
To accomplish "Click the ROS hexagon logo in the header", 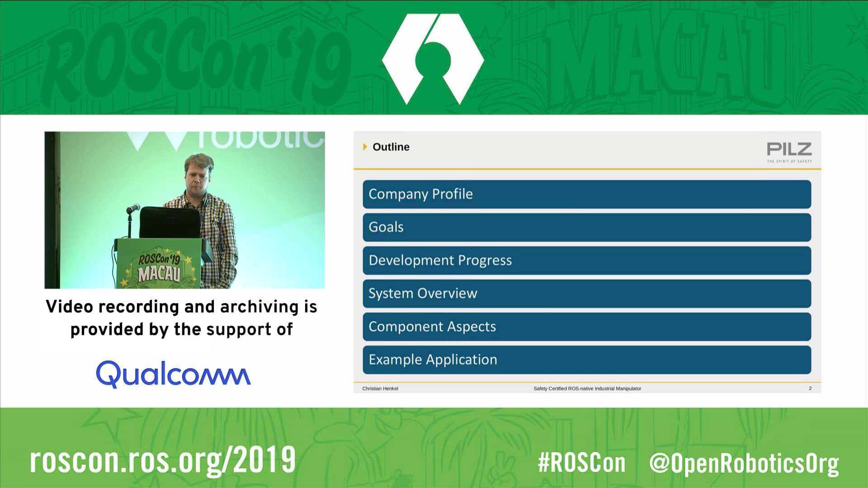I will 433,59.
